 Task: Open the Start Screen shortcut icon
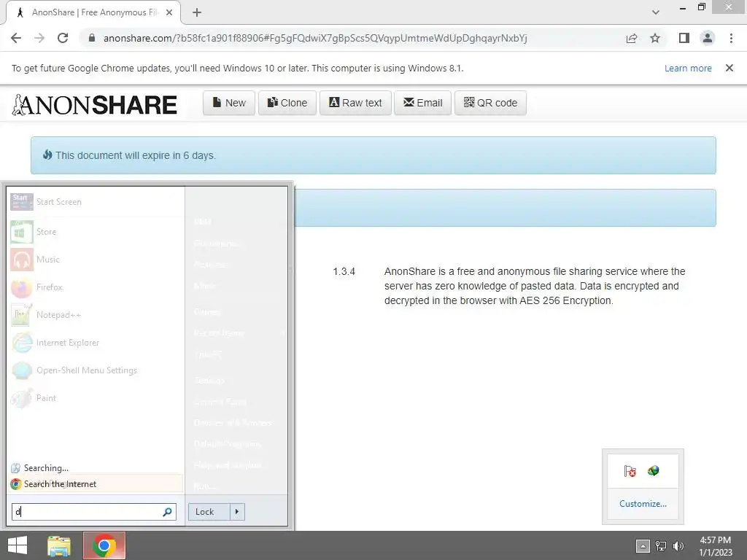coord(22,202)
